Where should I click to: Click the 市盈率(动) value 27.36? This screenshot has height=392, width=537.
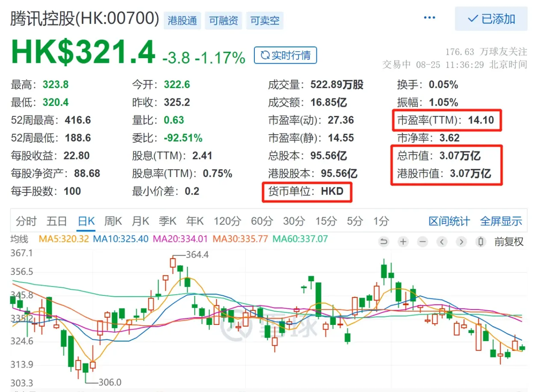341,120
